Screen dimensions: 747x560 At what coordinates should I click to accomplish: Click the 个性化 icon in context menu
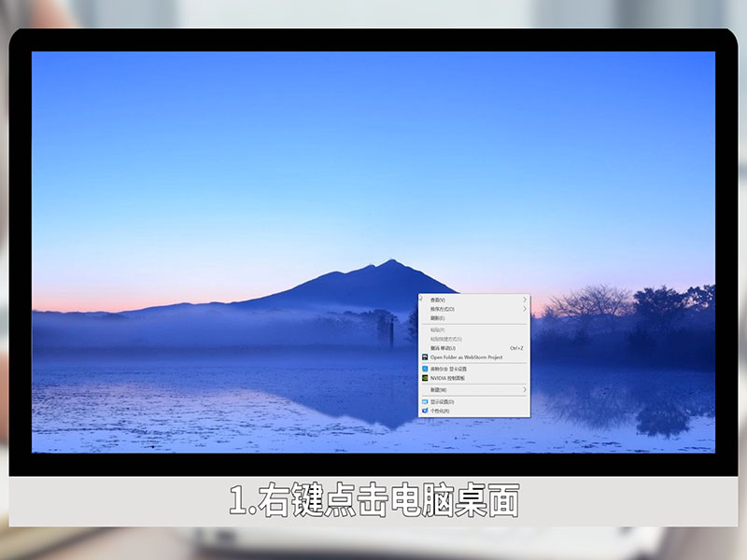coord(425,411)
